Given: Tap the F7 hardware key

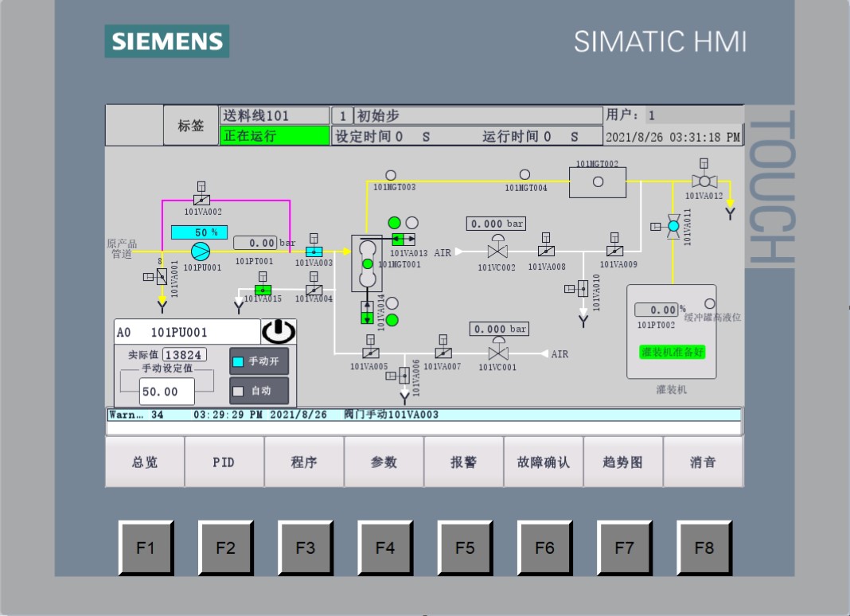Looking at the screenshot, I should 625,548.
